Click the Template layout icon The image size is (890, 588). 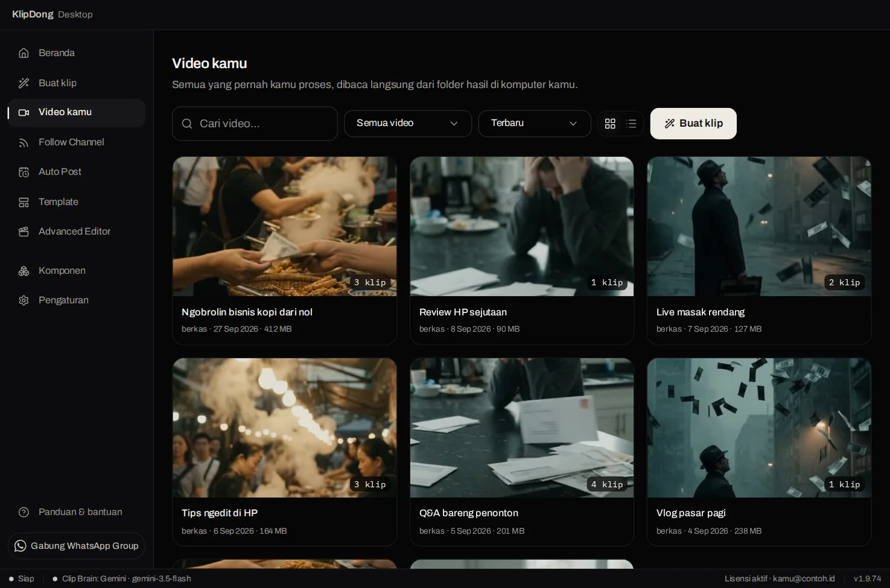(24, 202)
